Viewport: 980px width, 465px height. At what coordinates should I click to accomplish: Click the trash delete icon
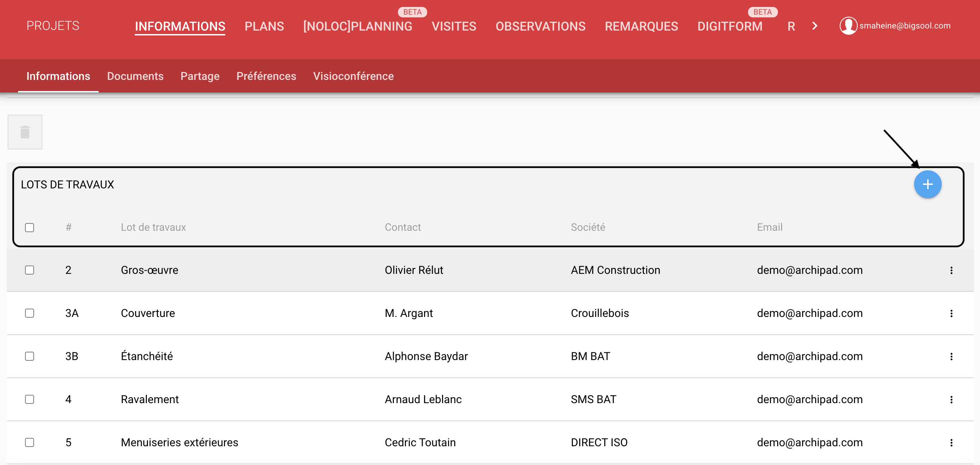tap(25, 132)
